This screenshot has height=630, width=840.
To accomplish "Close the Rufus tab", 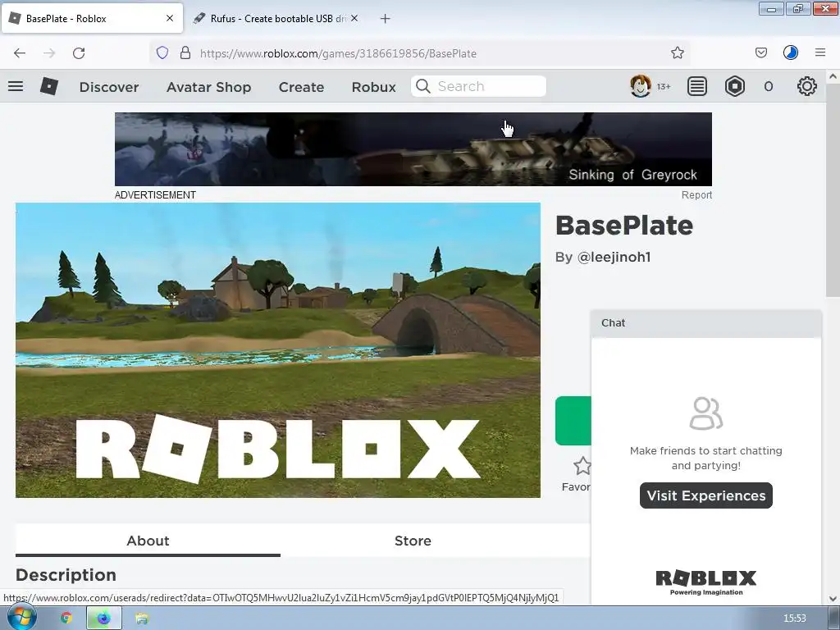I will 354,18.
